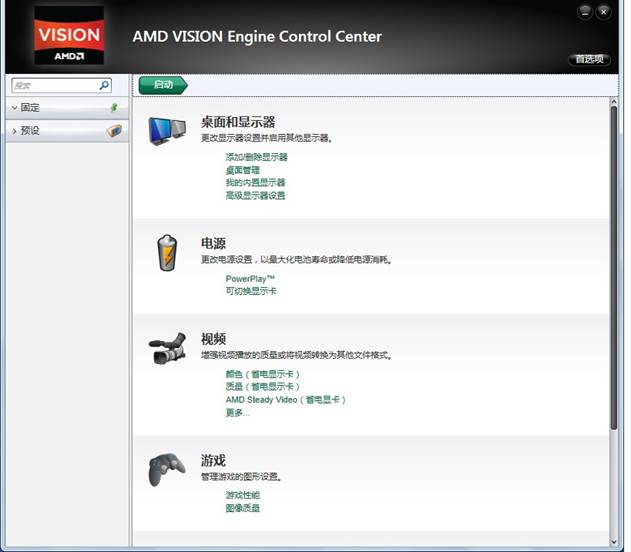Click the green 启动 breadcrumb button

(x=163, y=85)
